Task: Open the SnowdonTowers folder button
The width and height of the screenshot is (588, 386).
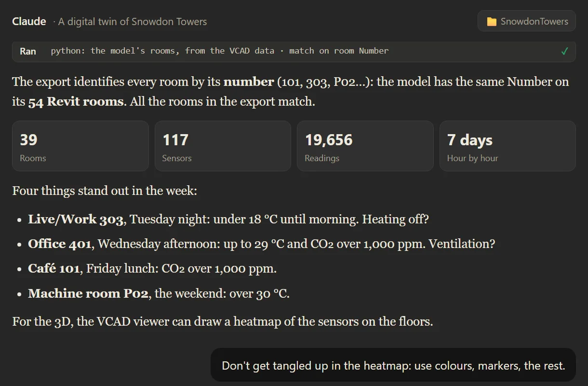Action: tap(527, 21)
